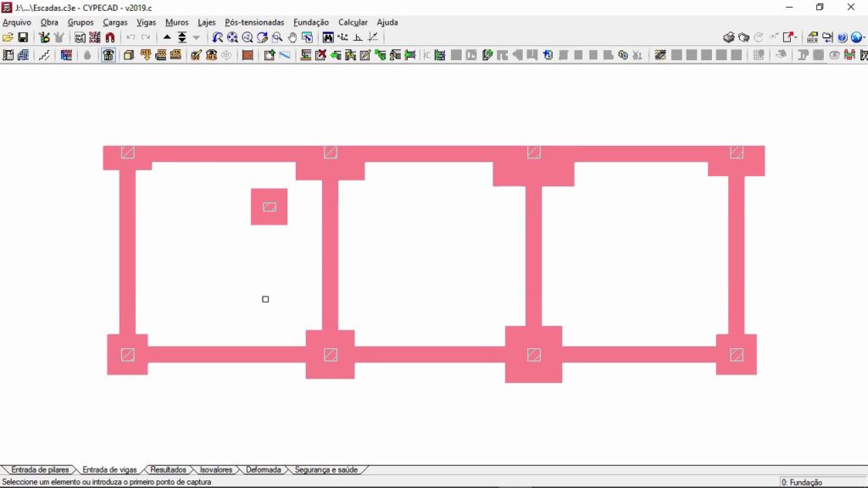Select the isolated small footing in the drawing
Screen dimensions: 868x488
pos(269,207)
